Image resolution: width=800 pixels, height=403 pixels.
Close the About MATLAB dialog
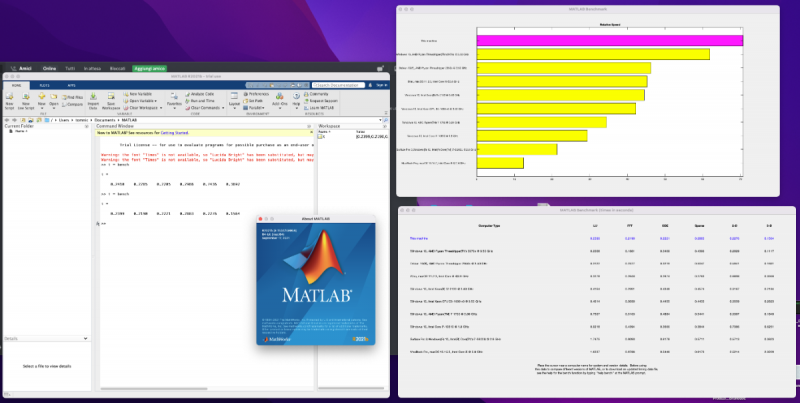coord(260,218)
